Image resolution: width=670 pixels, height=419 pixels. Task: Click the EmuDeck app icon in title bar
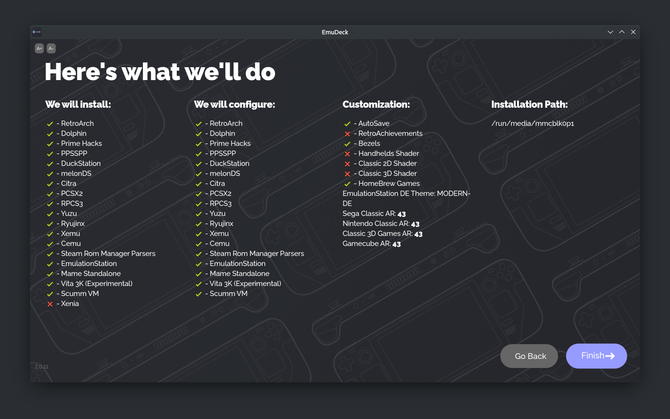37,32
